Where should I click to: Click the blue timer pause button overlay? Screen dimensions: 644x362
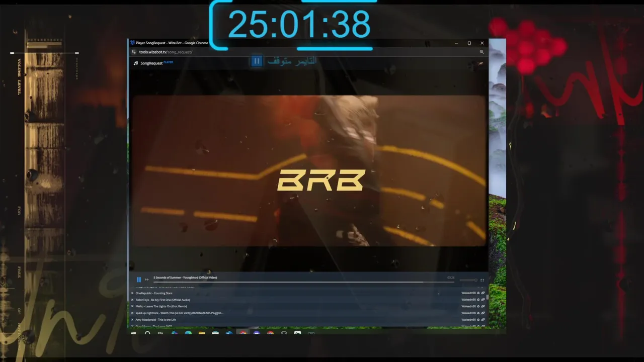point(257,61)
